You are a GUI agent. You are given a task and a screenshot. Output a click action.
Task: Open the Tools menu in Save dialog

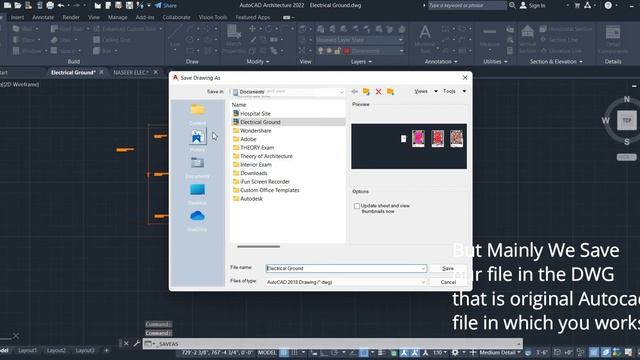(x=454, y=91)
